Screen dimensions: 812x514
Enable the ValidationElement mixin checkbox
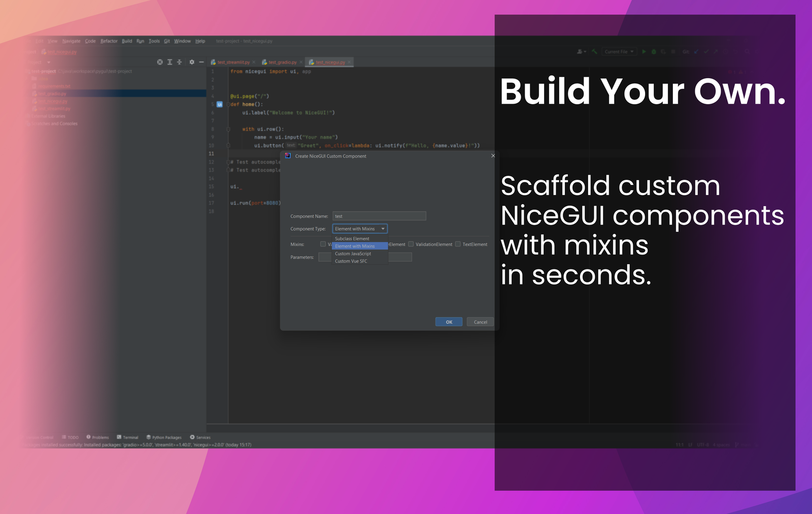[x=411, y=244]
